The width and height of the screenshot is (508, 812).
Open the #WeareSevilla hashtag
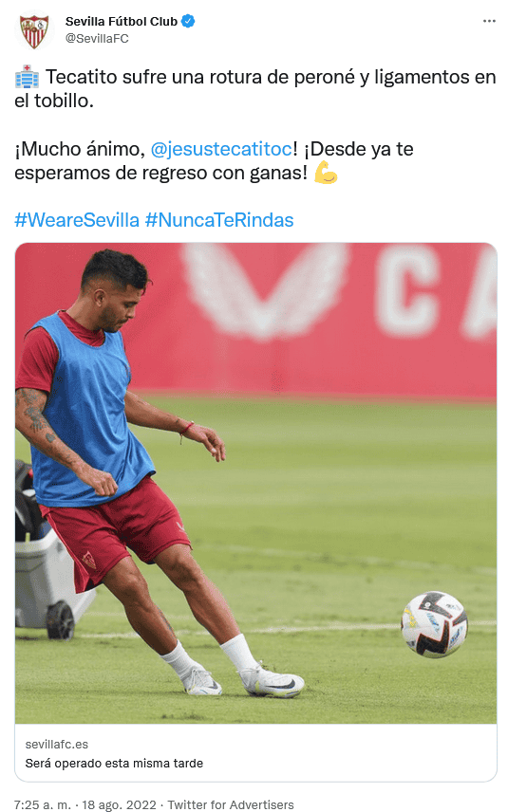pos(77,220)
